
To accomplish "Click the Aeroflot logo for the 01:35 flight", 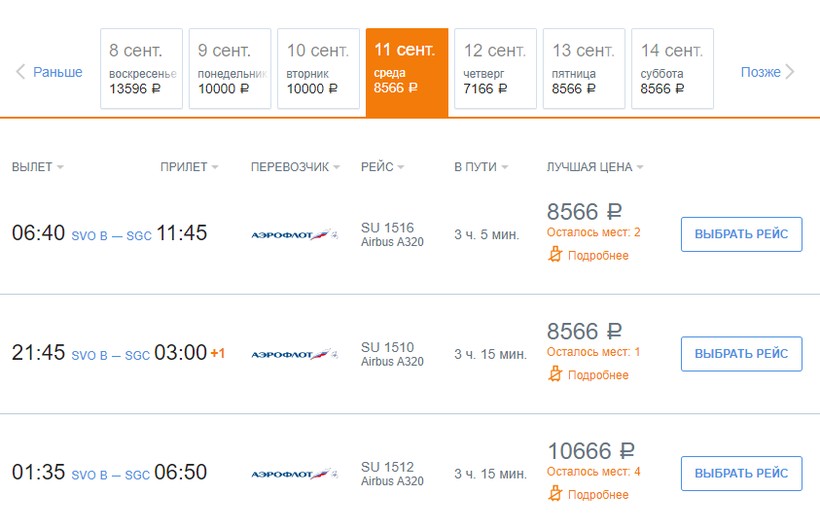I will coord(294,474).
